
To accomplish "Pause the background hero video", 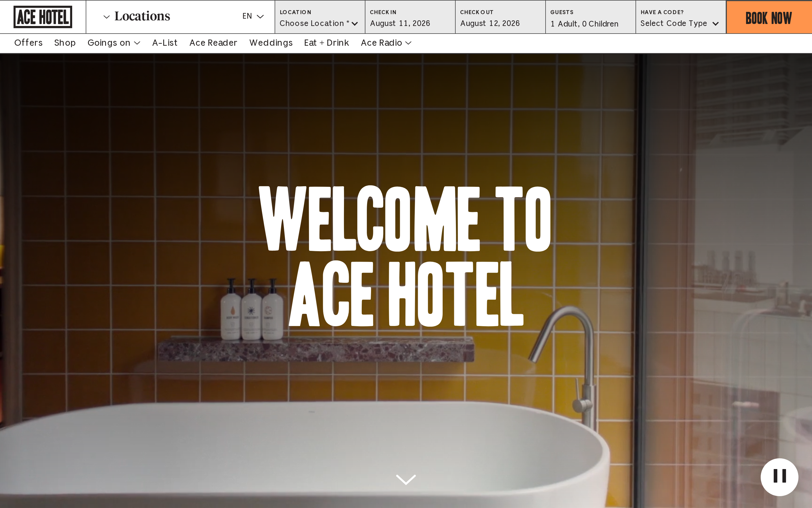I will pos(779,477).
